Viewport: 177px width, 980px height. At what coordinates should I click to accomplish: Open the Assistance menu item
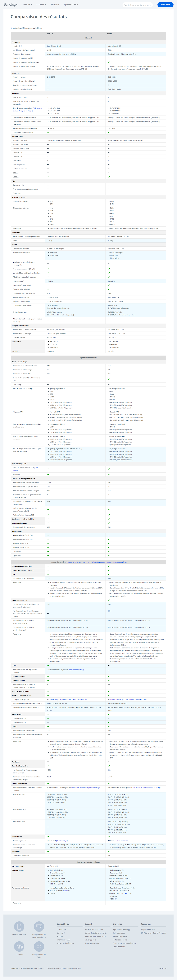[x=55, y=5]
